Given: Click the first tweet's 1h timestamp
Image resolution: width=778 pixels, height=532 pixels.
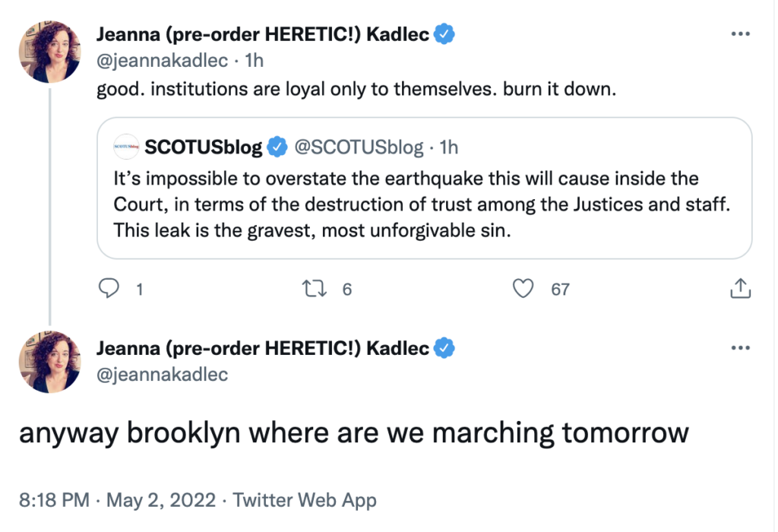Looking at the screenshot, I should [253, 59].
